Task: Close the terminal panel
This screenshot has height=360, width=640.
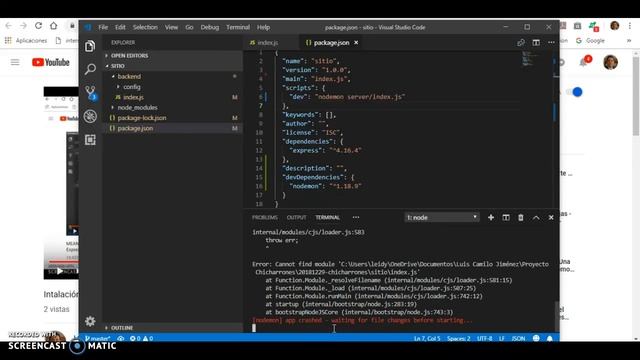Action: point(551,218)
